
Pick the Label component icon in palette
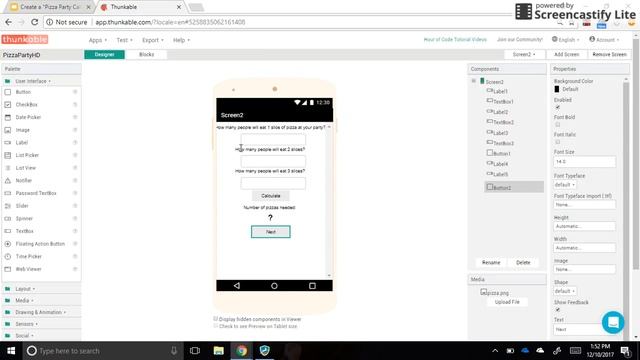point(8,143)
